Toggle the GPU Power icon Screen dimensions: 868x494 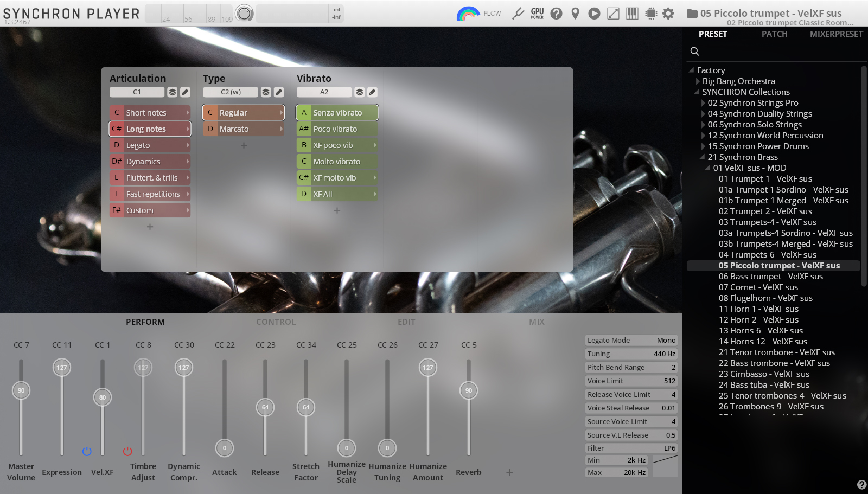(537, 14)
